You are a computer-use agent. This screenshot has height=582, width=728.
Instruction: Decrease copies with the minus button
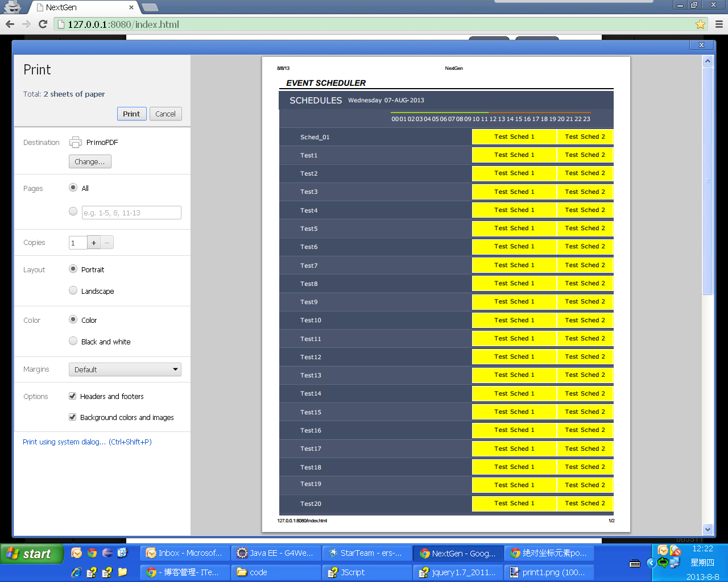pos(107,243)
